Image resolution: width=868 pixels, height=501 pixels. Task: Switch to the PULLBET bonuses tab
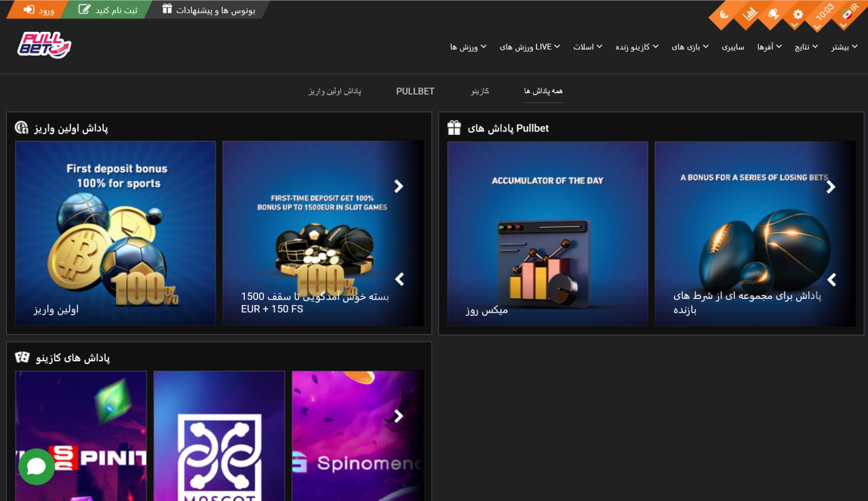tap(415, 91)
